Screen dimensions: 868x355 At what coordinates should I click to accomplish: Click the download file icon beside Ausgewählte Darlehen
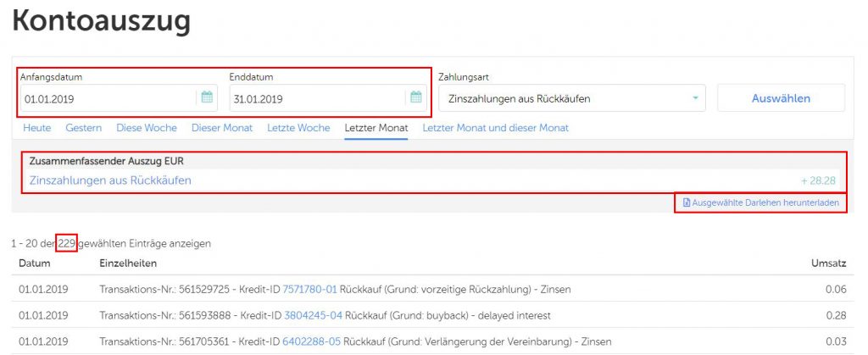[687, 204]
